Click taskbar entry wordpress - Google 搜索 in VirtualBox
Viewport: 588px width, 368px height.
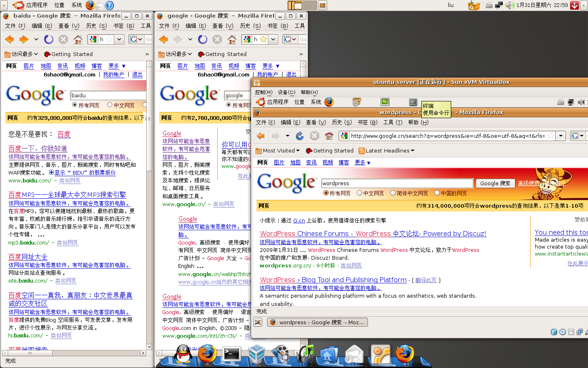click(318, 322)
